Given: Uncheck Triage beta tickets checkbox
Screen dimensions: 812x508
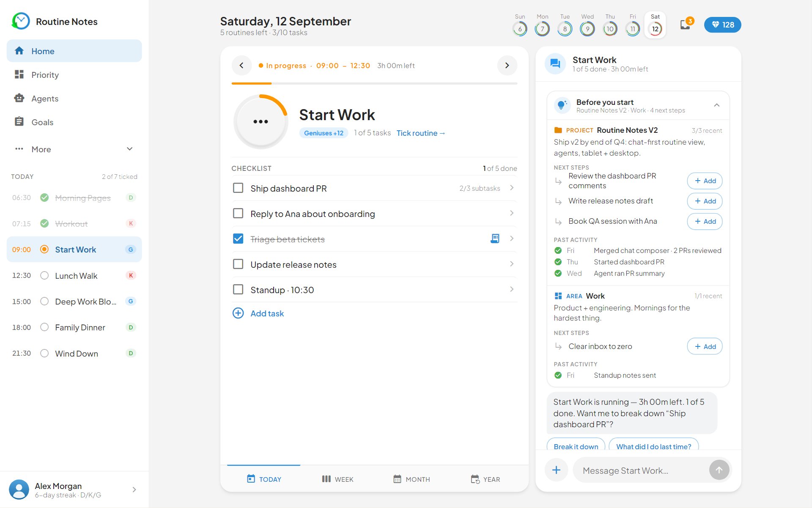Looking at the screenshot, I should (238, 239).
